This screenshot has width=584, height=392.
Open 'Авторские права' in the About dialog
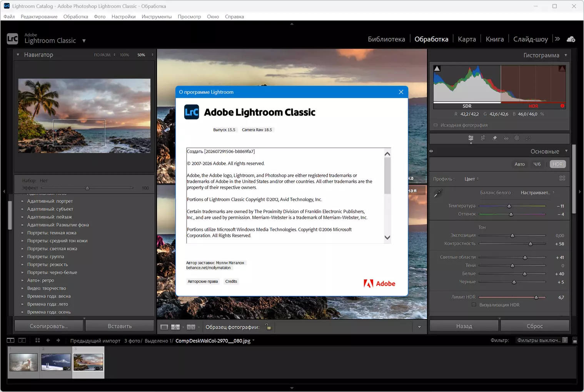coord(203,281)
